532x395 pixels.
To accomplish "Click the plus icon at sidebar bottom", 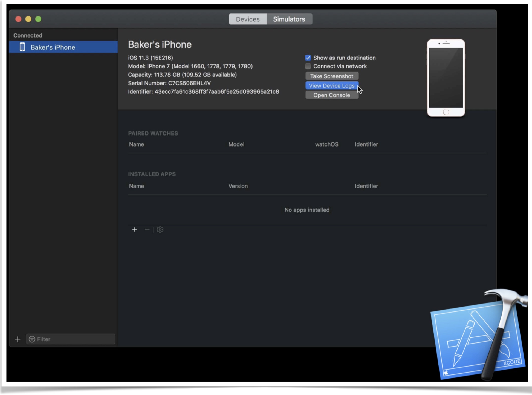I will tap(18, 339).
